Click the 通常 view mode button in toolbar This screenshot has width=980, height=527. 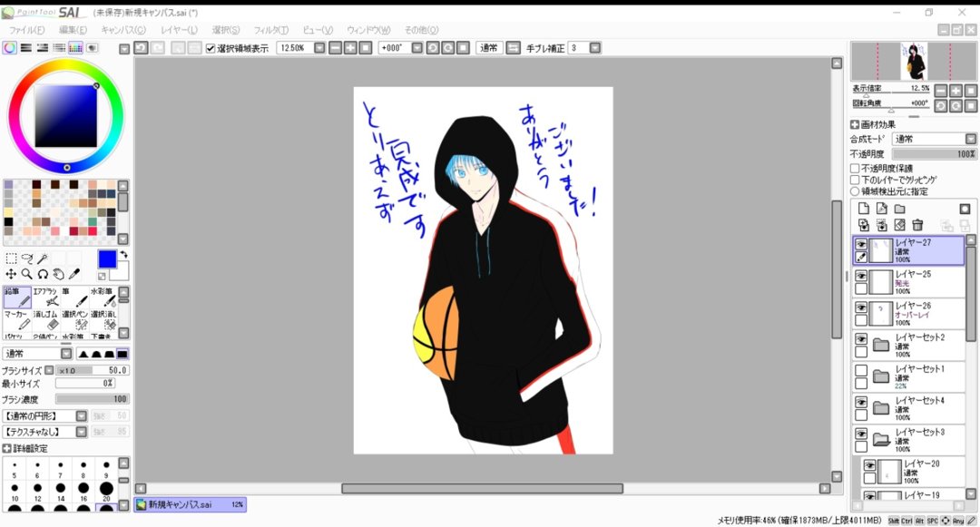489,48
